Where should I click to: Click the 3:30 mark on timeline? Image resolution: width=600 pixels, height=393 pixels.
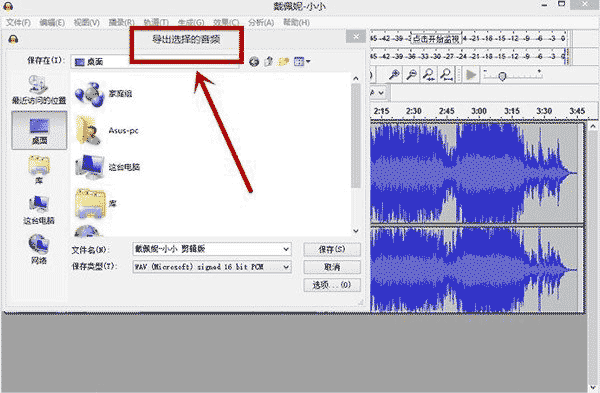(544, 111)
